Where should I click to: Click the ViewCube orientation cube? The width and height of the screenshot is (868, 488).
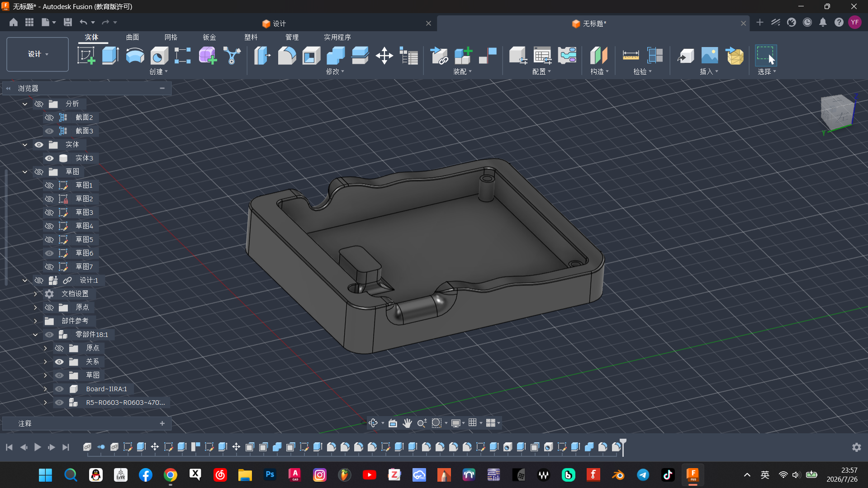click(x=837, y=112)
